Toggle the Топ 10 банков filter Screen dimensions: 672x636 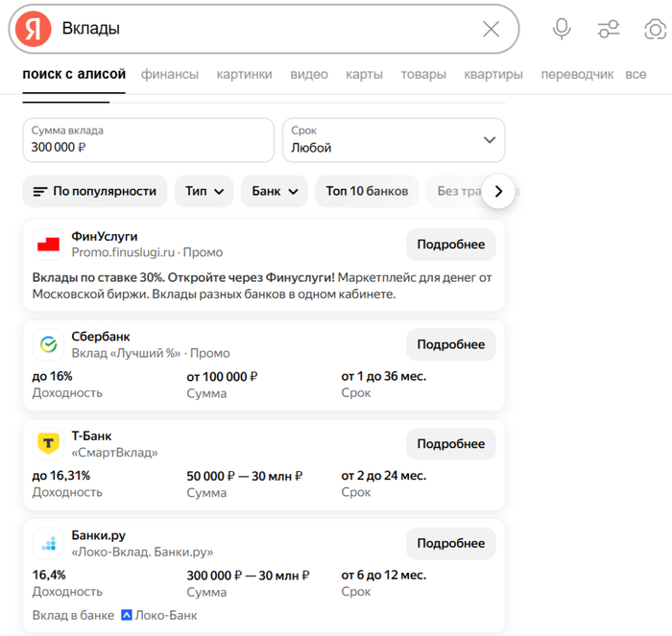(367, 191)
